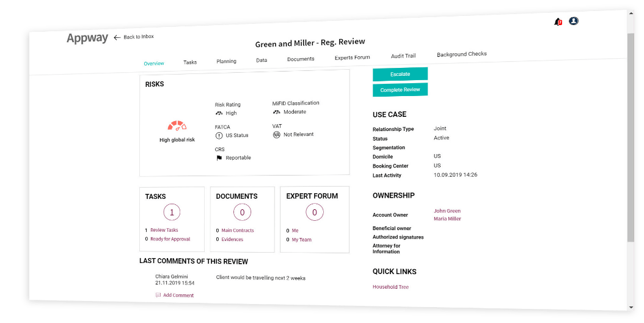Viewport: 644px width, 323px height.
Task: Click the notification bell icon
Action: pos(557,22)
